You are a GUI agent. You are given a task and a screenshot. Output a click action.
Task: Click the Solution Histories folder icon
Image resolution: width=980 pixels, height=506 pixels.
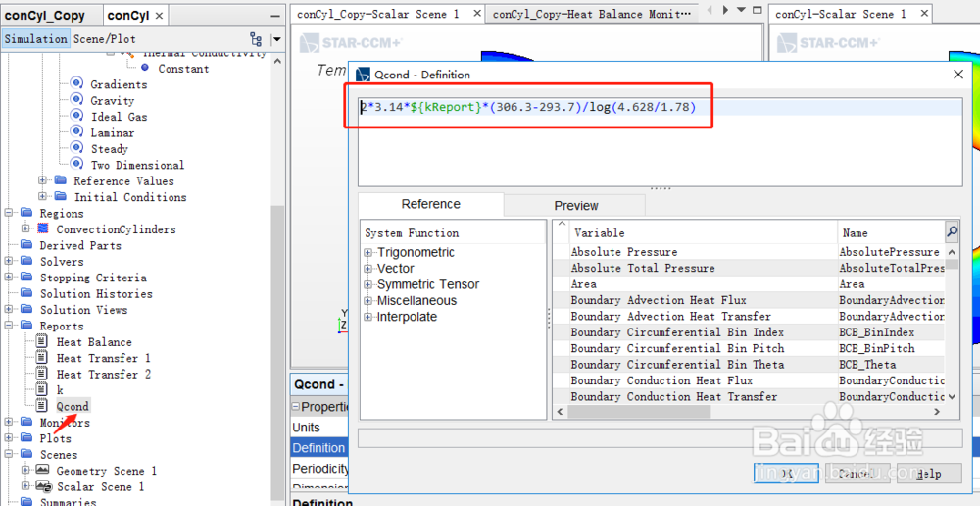(26, 293)
